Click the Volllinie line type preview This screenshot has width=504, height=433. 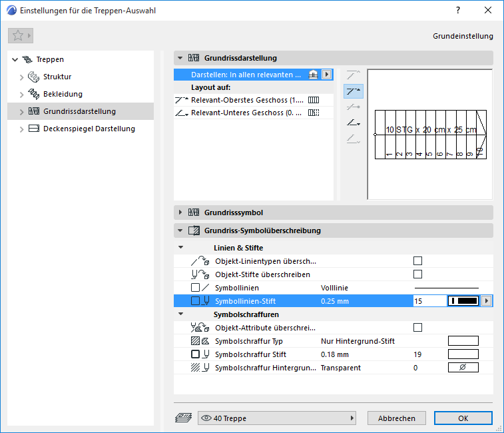(447, 288)
